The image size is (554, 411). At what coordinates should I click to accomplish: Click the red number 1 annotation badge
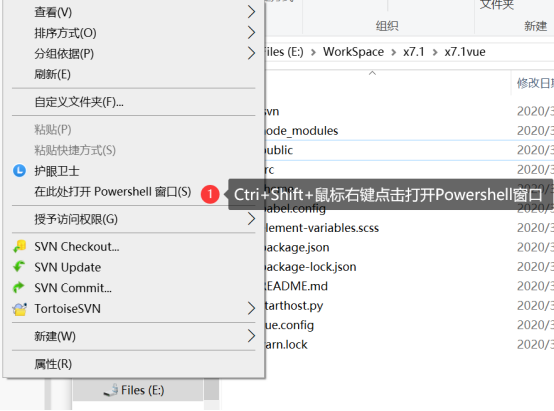[x=210, y=194]
